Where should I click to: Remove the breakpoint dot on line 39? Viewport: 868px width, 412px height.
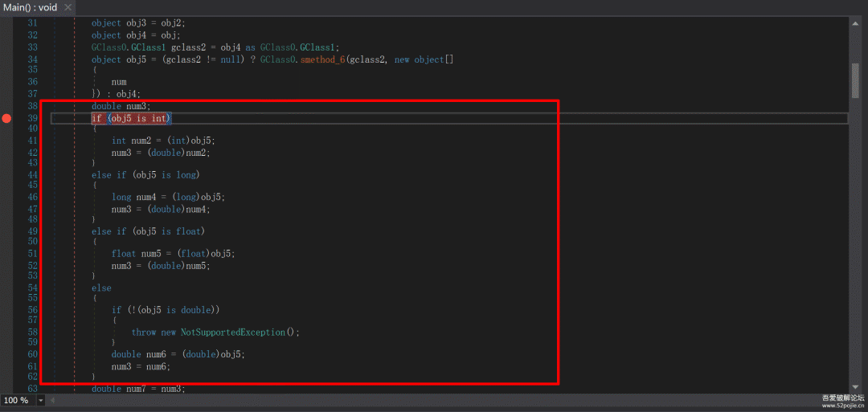(6, 118)
